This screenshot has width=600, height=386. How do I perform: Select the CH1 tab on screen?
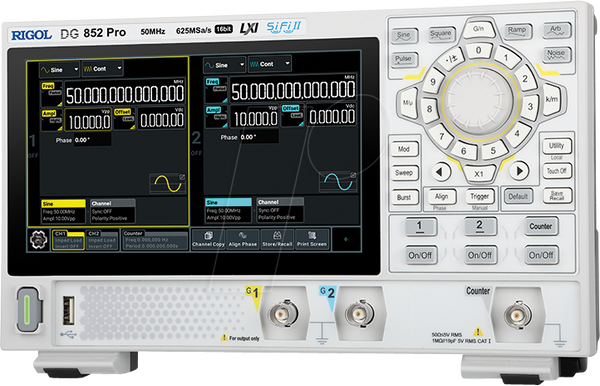(x=68, y=241)
